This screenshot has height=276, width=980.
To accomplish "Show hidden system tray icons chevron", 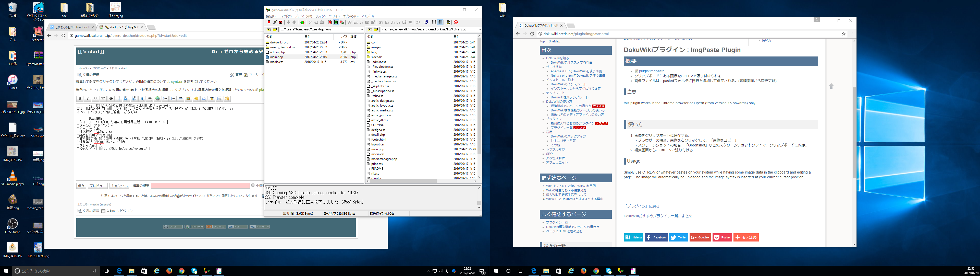I will coord(428,271).
